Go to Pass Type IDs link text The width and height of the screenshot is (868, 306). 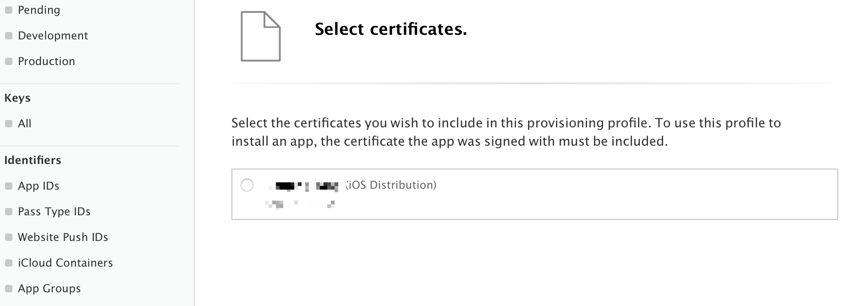click(x=54, y=212)
